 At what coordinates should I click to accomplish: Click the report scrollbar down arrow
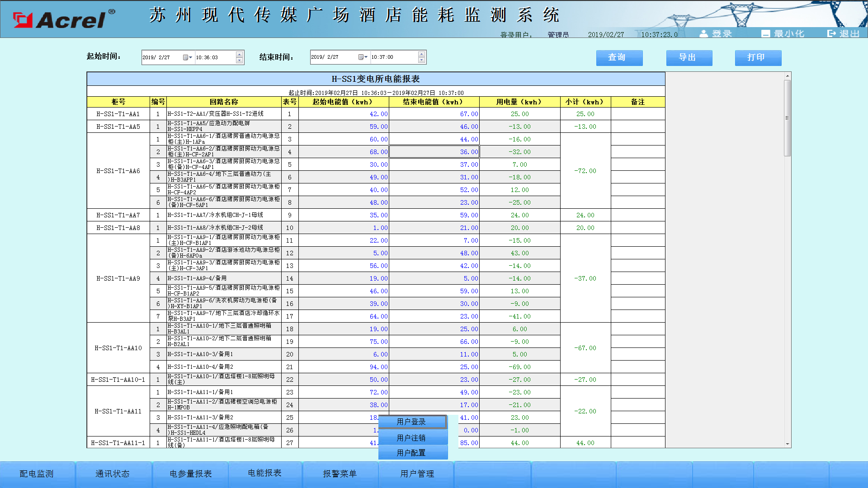click(x=788, y=444)
